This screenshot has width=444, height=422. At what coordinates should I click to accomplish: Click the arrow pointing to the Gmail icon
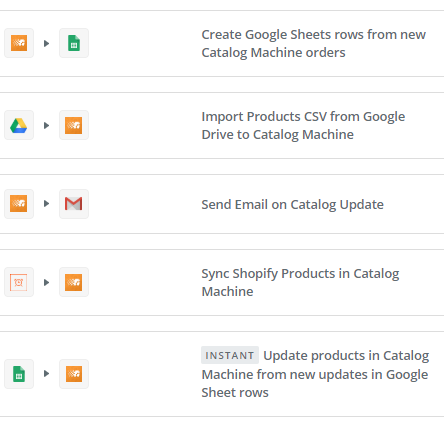point(46,203)
